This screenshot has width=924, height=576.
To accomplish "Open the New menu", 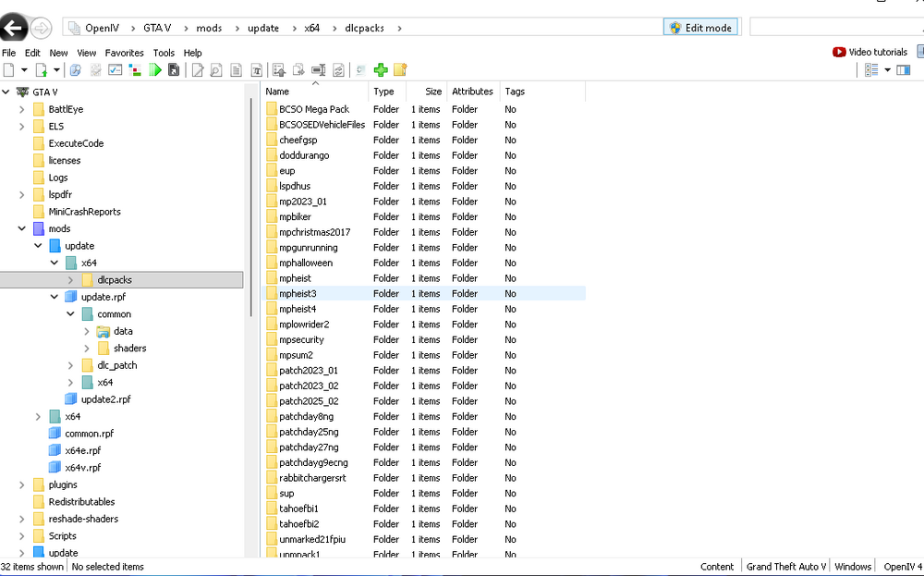I will tap(58, 53).
